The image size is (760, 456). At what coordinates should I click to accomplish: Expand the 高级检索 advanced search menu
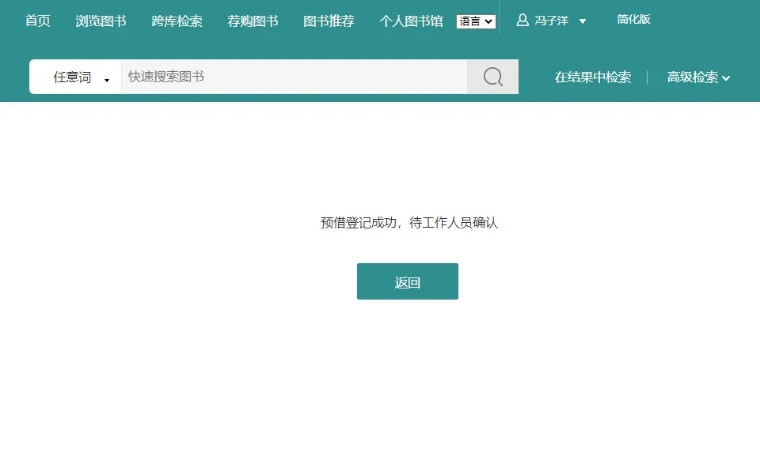(x=698, y=77)
